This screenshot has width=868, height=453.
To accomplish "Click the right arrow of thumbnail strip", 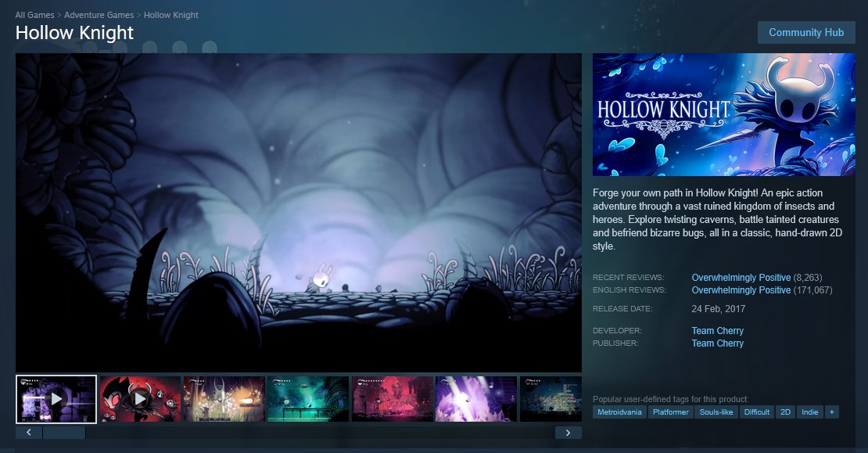I will pos(568,433).
